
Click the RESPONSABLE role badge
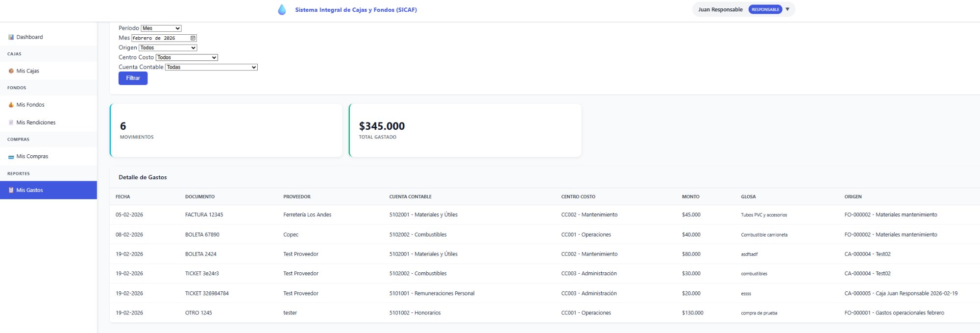click(x=765, y=10)
